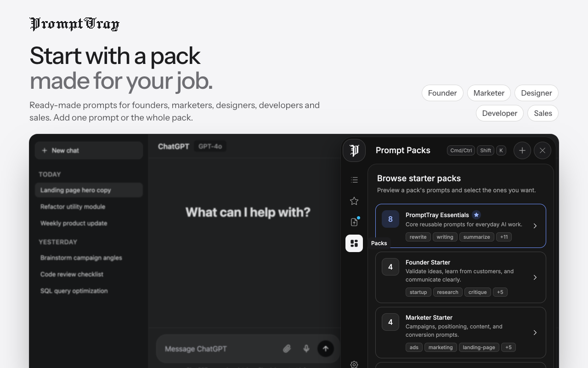Select the Sales role pill

543,113
